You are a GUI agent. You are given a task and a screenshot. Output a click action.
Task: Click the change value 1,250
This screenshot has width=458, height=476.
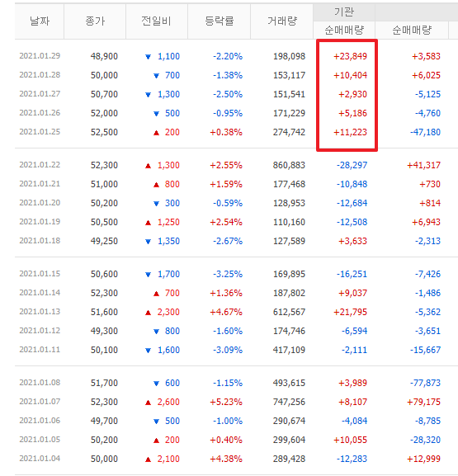tap(168, 222)
